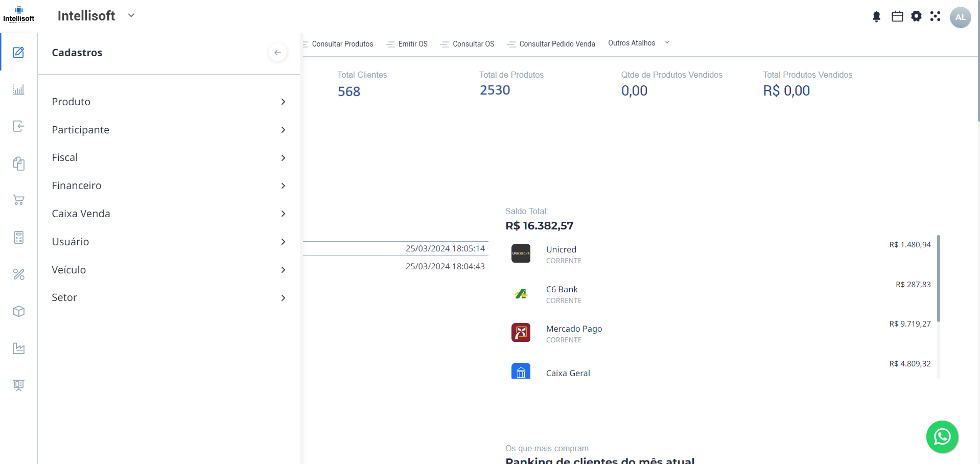Screen dimensions: 980x464
Task: Click the Caixa Geral bank building icon
Action: click(521, 371)
